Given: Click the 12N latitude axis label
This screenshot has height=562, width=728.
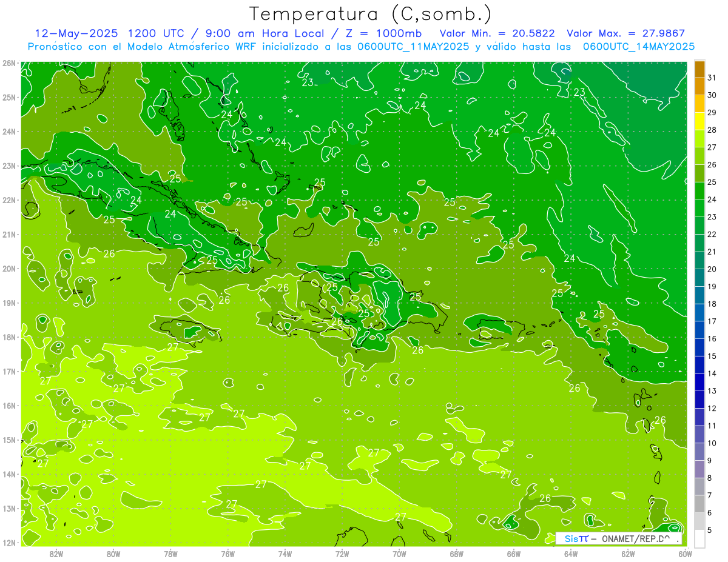Looking at the screenshot, I should (8, 542).
